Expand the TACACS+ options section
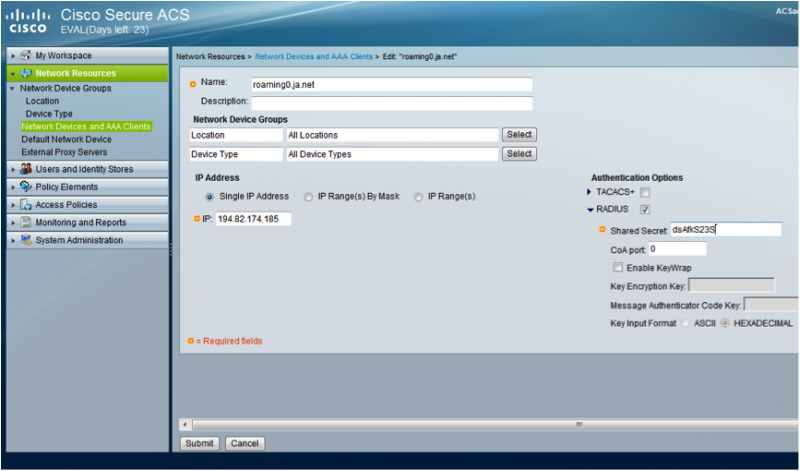The width and height of the screenshot is (800, 471). [x=589, y=192]
